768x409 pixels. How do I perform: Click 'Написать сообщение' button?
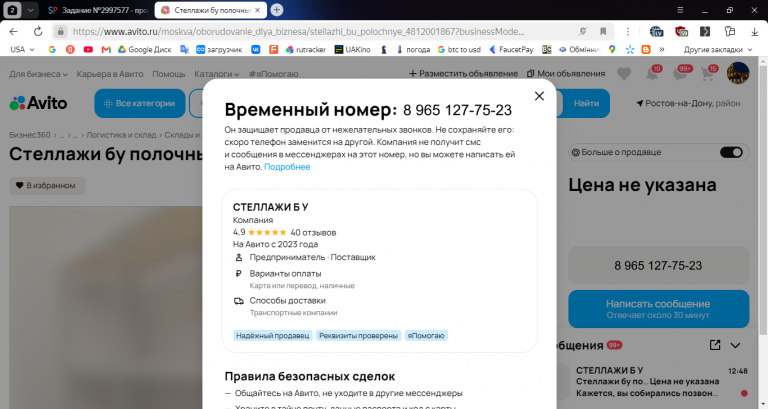[658, 309]
